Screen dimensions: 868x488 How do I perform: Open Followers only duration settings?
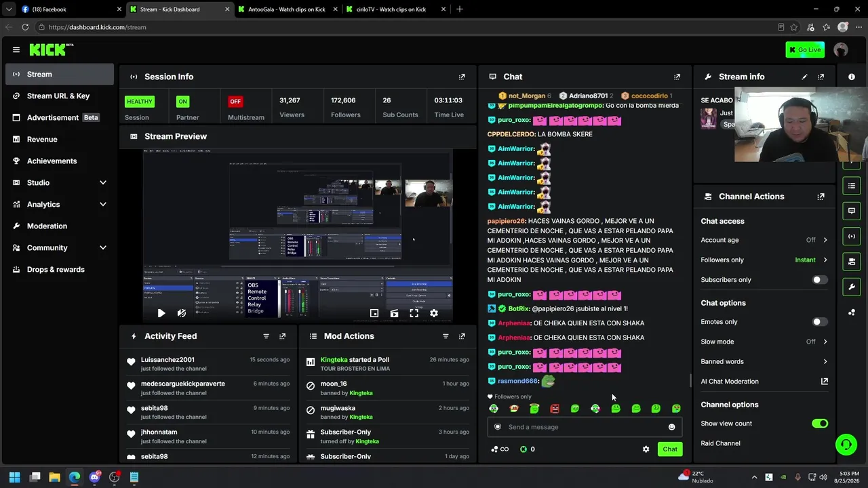coord(764,260)
